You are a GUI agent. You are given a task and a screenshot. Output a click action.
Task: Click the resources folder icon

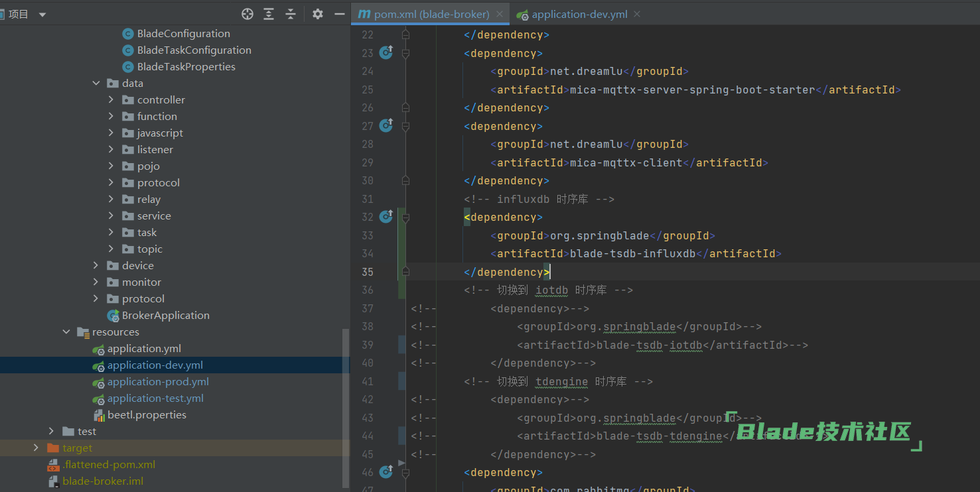click(x=83, y=332)
